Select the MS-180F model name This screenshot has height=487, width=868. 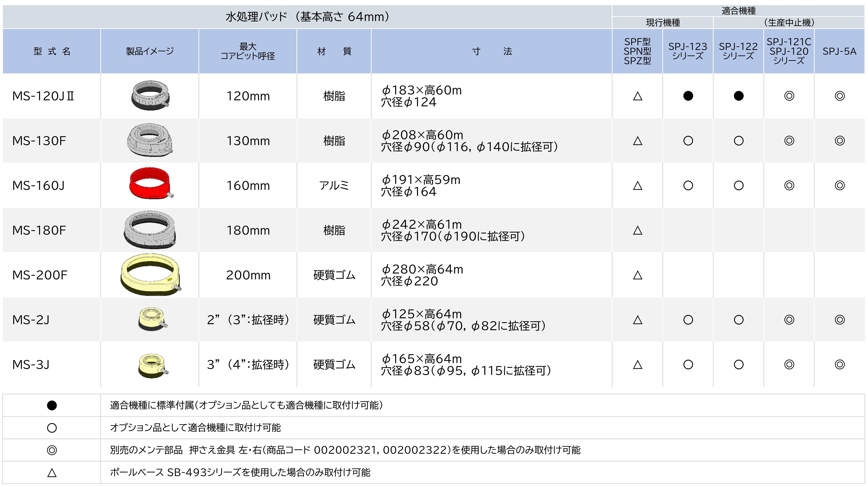[x=39, y=230]
